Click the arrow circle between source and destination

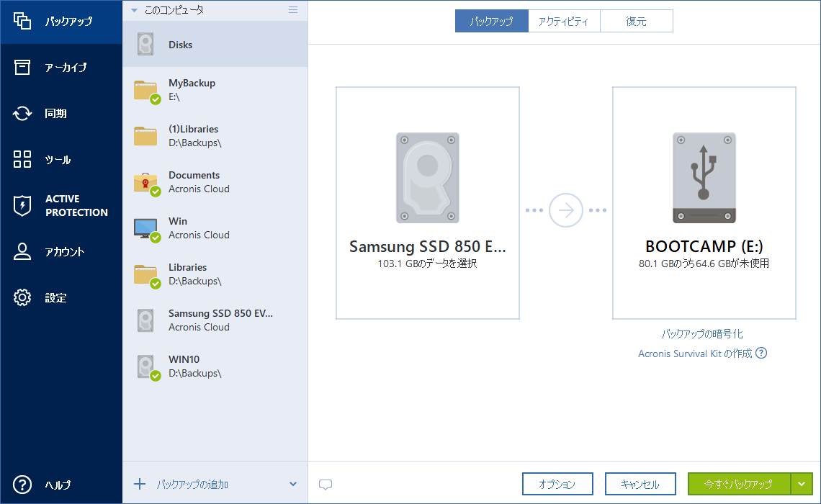pos(565,210)
